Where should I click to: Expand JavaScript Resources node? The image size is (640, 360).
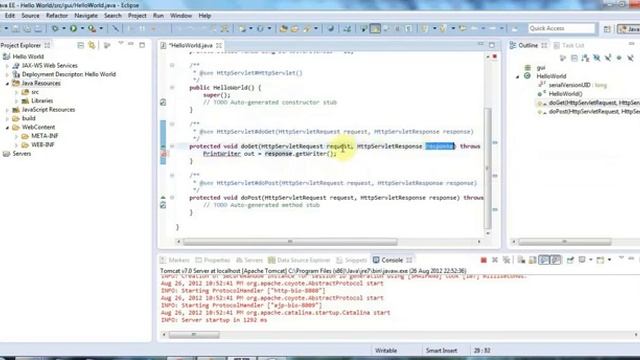pyautogui.click(x=7, y=110)
